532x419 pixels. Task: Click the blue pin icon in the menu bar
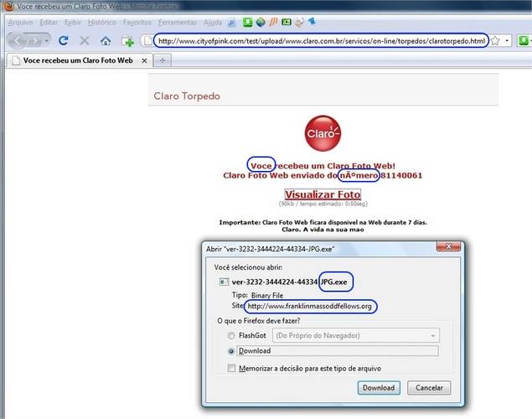point(312,22)
